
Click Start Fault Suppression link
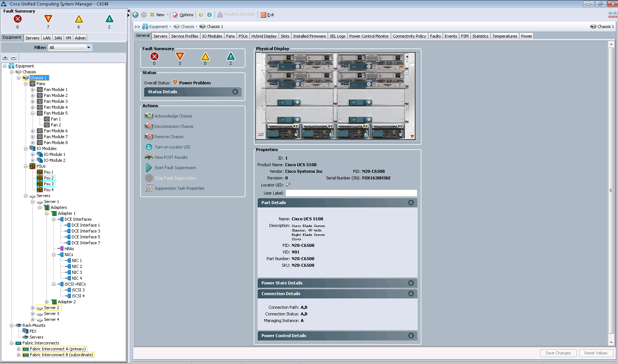point(175,168)
